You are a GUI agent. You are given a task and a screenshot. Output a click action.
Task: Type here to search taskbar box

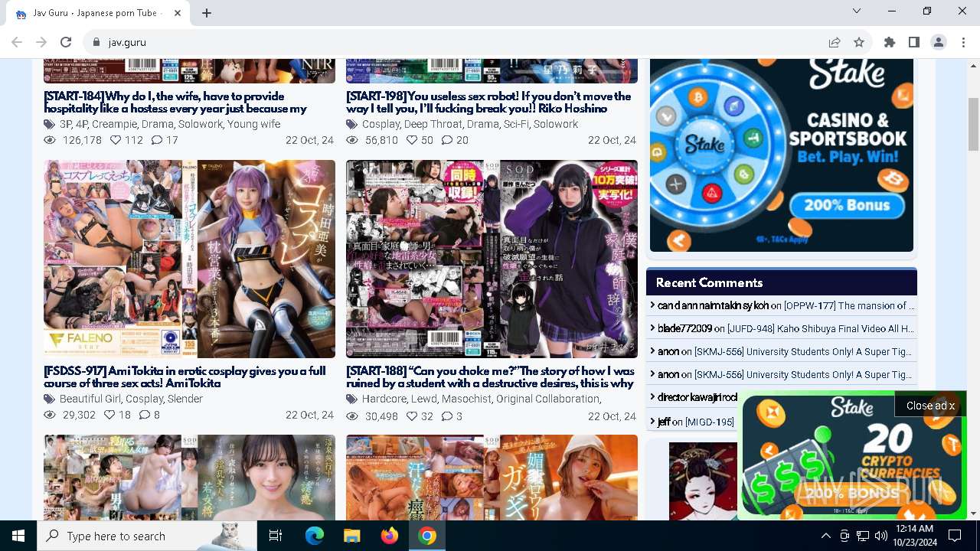point(148,536)
